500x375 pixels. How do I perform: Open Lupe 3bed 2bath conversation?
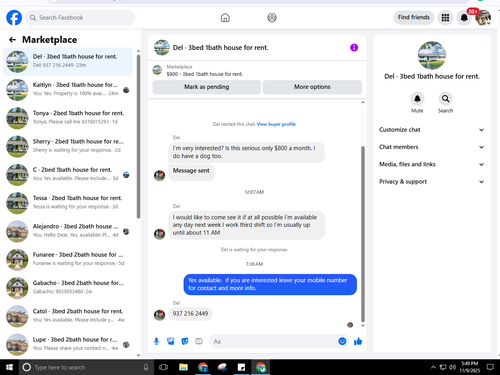(x=68, y=344)
